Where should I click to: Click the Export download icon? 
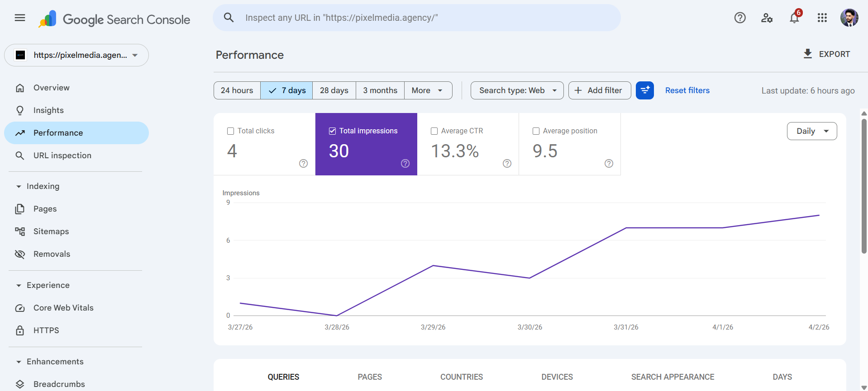click(x=808, y=54)
